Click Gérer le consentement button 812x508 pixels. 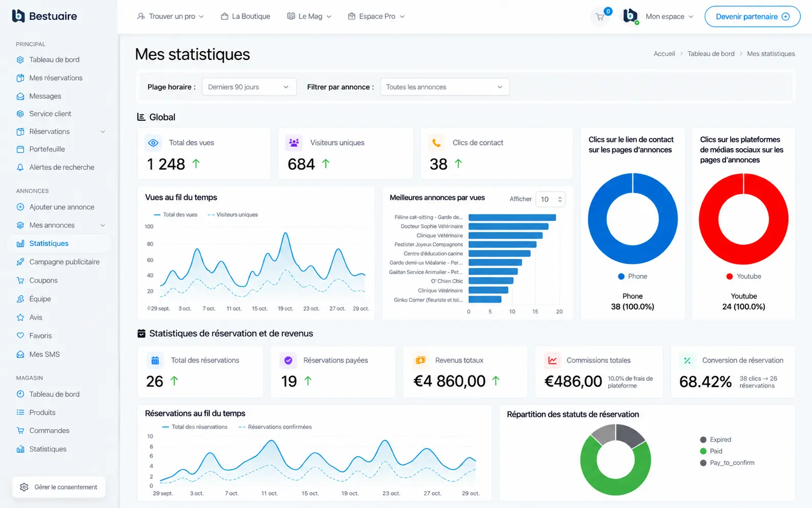point(59,487)
